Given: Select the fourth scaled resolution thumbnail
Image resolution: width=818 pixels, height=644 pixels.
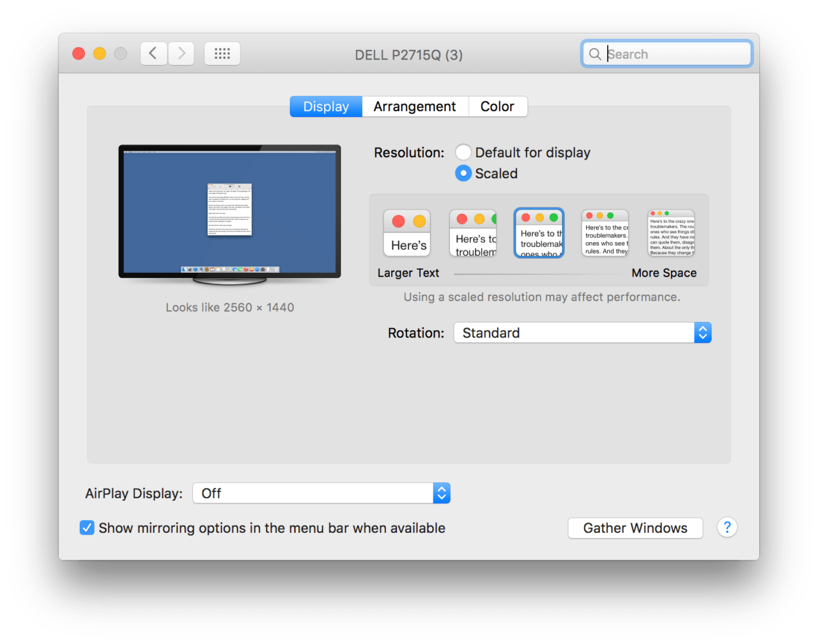Looking at the screenshot, I should point(605,233).
